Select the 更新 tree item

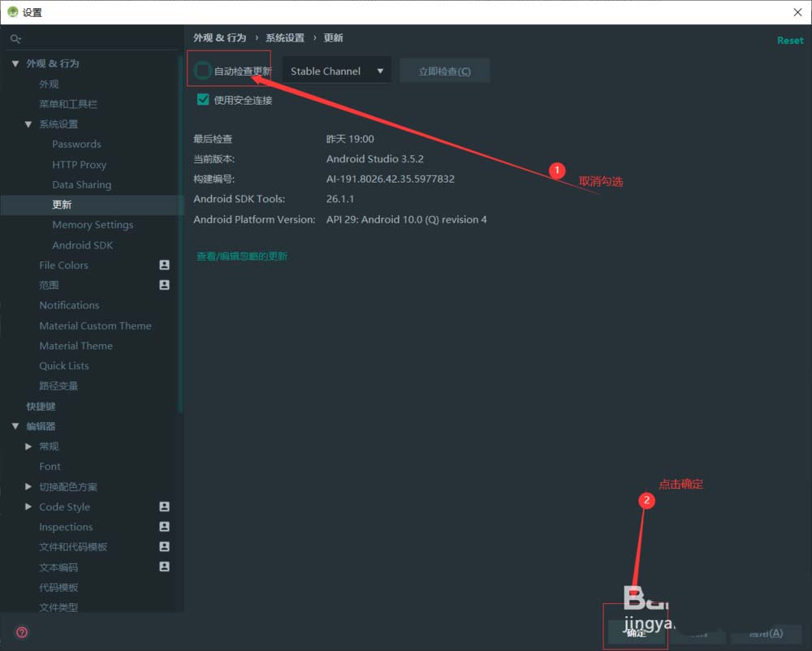point(62,205)
